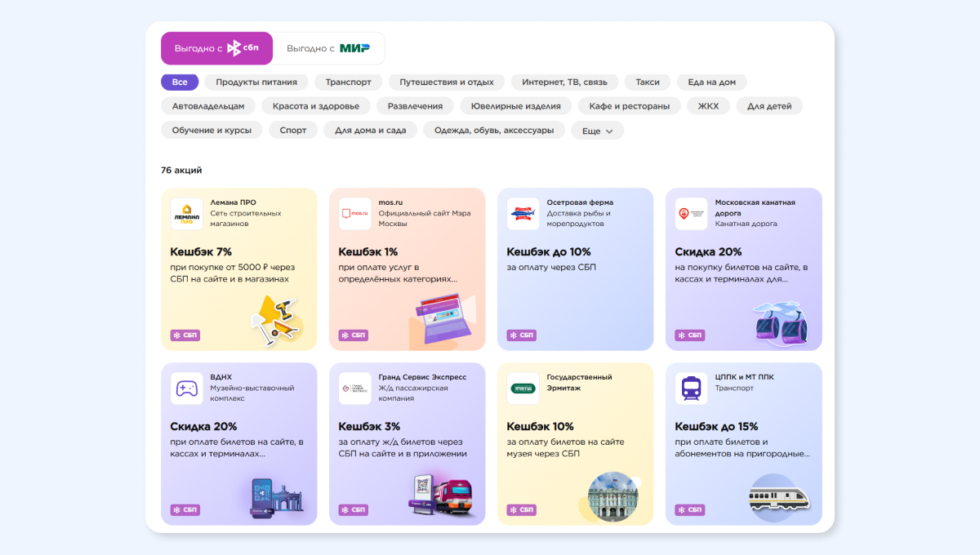
Task: Filter by Путешествия и отдых
Action: point(447,82)
